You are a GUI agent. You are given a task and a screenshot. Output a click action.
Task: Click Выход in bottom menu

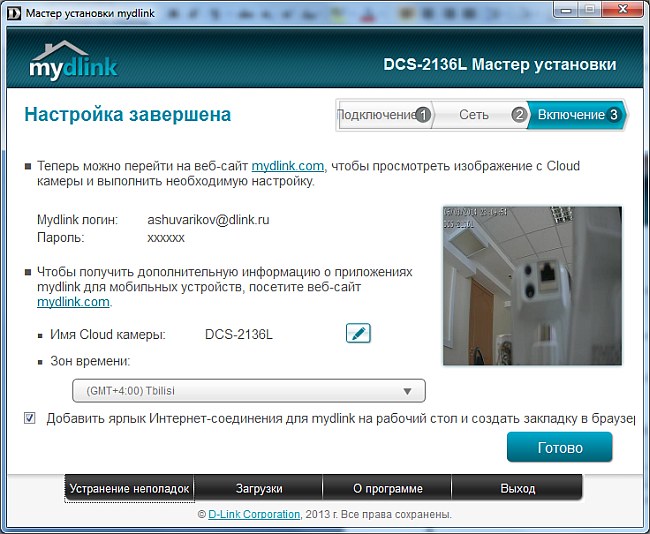click(x=516, y=489)
